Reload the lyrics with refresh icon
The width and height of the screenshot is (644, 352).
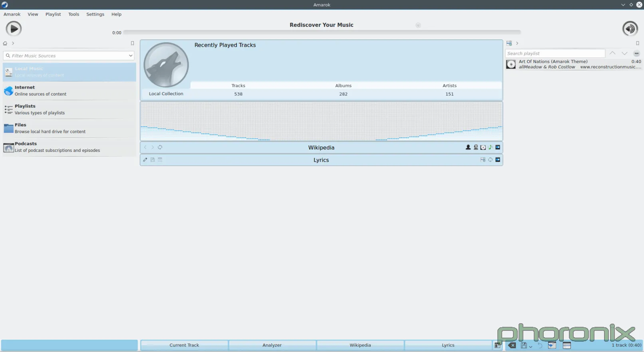point(490,160)
